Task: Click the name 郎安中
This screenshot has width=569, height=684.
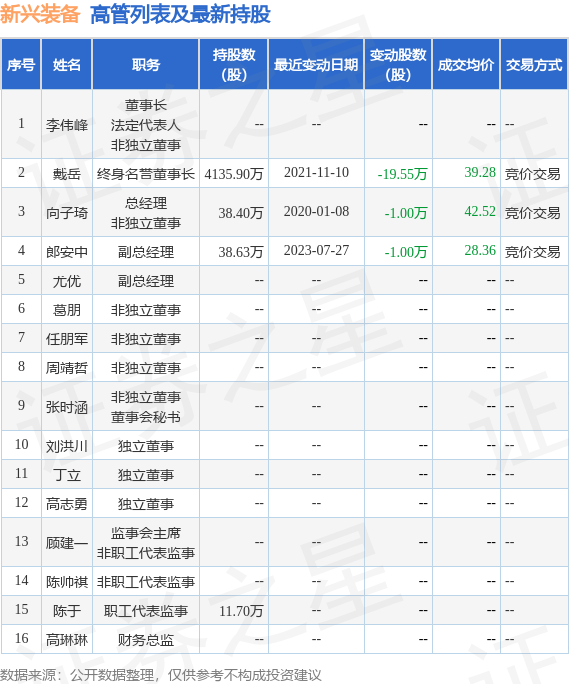Action: pos(67,252)
